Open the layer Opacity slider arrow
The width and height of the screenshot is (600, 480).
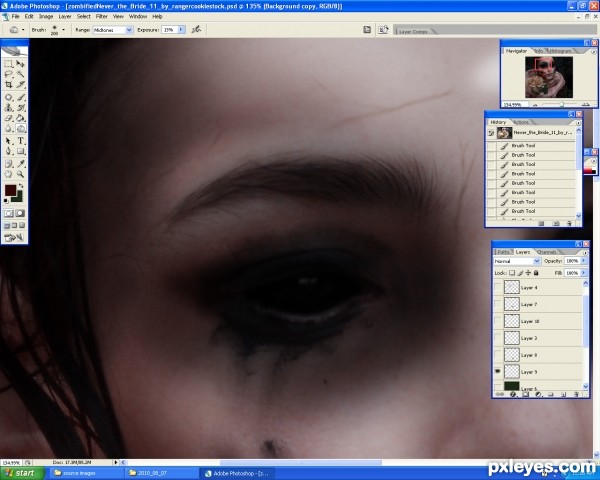584,261
